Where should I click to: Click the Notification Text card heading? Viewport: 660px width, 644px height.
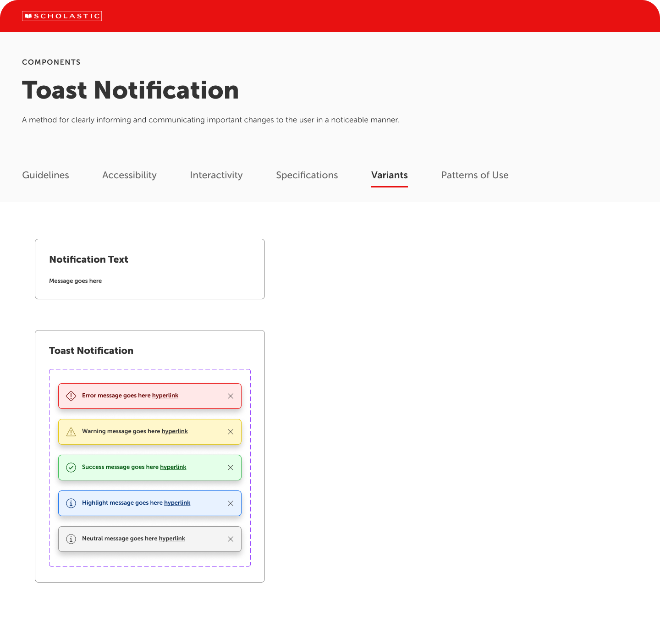[x=88, y=259]
